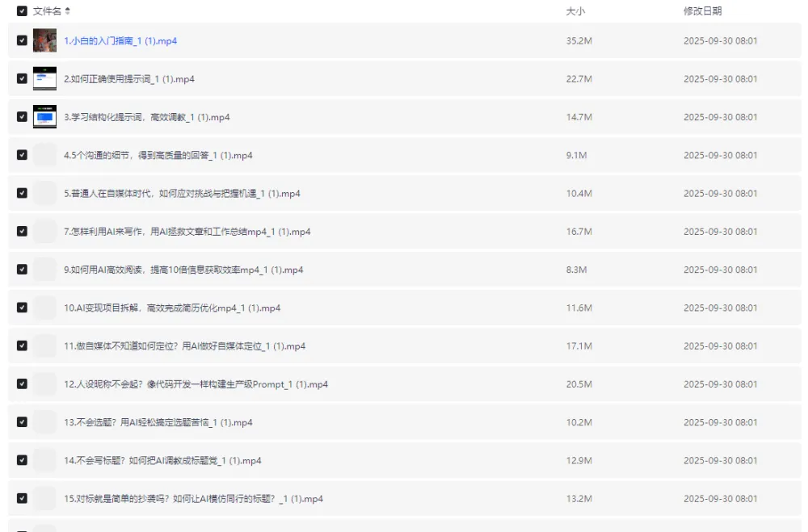The width and height of the screenshot is (808, 532).
Task: Click the 文件名 column header label
Action: (x=46, y=11)
